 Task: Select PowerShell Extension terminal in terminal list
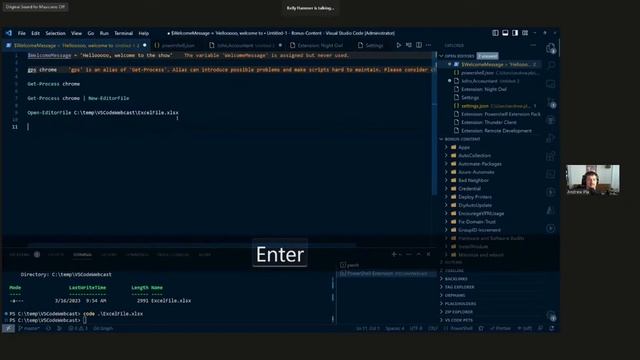point(386,273)
